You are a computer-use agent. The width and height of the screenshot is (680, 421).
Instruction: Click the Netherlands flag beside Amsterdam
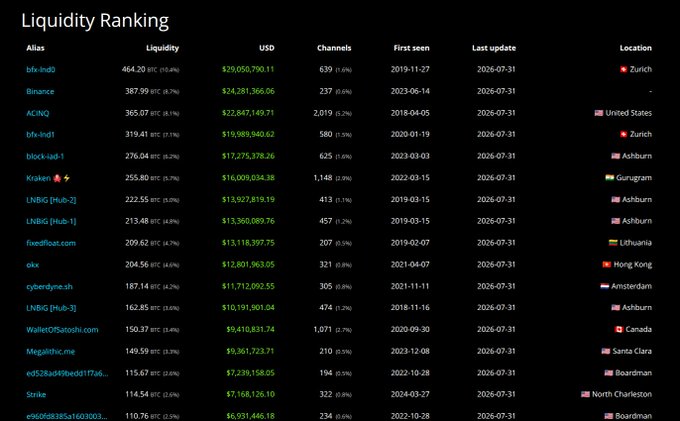point(605,286)
